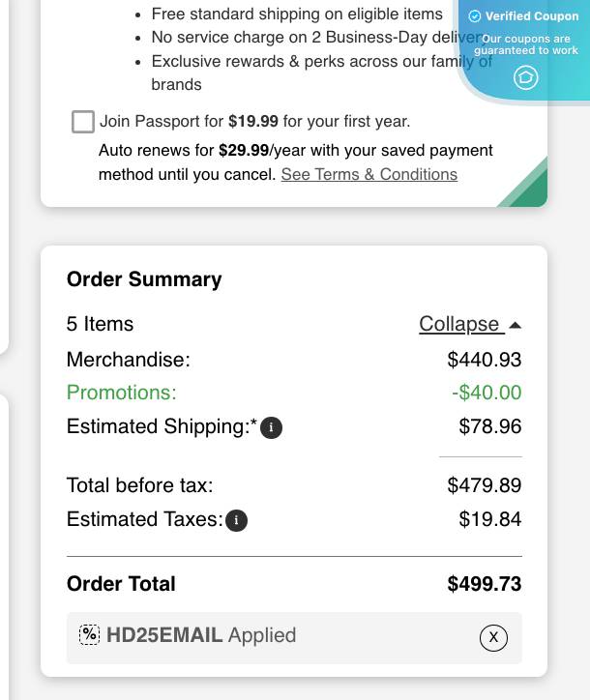590x700 pixels.
Task: Click the percent coupon tag icon
Action: click(90, 635)
